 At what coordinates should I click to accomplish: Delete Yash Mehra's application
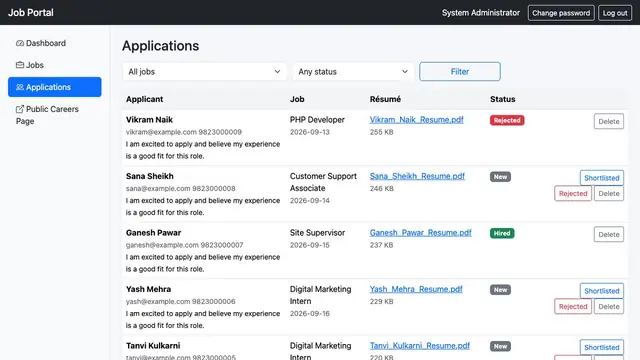point(609,307)
